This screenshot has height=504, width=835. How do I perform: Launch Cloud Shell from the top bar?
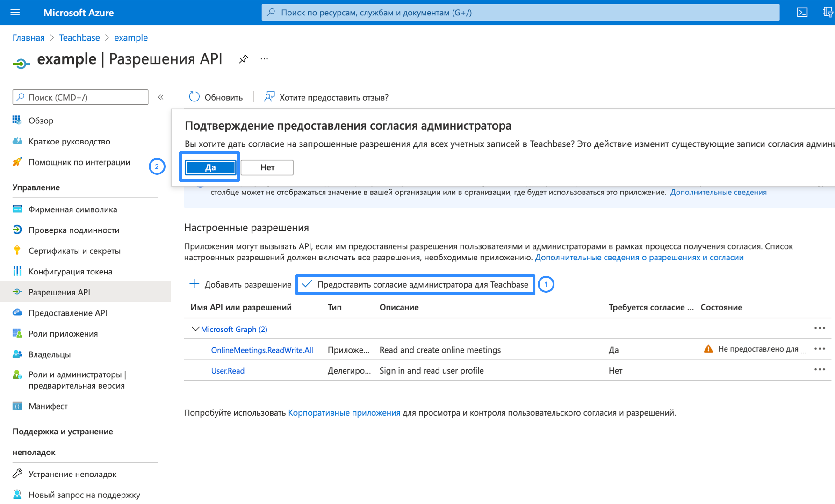[x=802, y=13]
